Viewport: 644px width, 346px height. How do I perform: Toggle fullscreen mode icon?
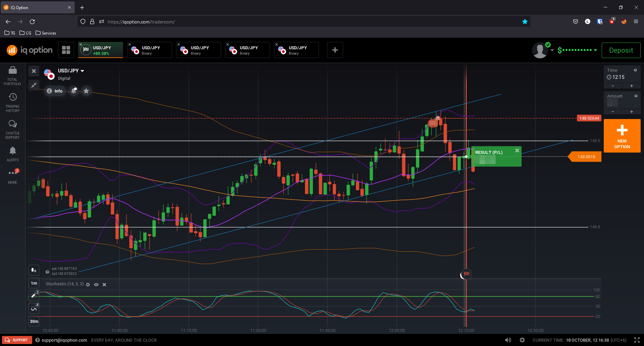(637, 340)
